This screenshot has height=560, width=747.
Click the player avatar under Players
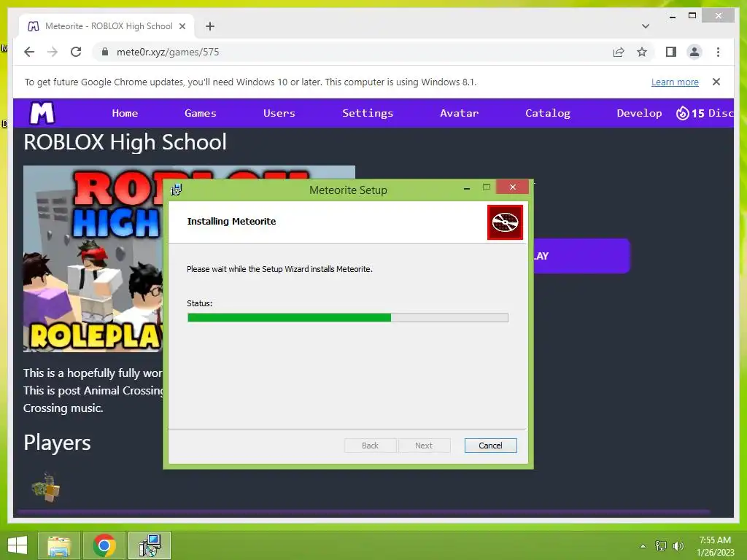(46, 487)
